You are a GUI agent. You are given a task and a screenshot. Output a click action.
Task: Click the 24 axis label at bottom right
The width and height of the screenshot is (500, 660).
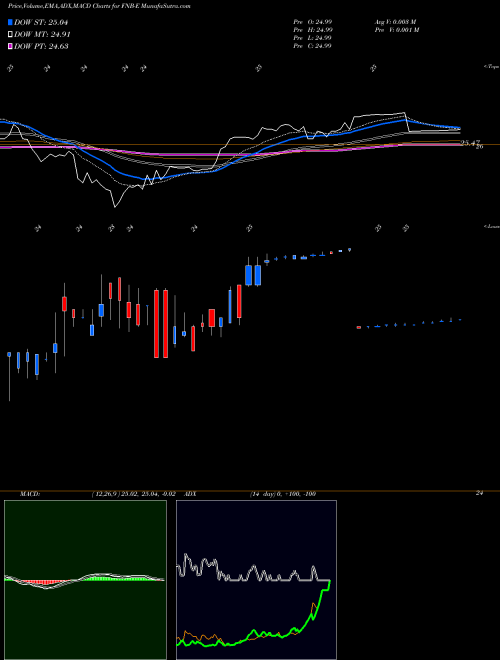click(479, 493)
